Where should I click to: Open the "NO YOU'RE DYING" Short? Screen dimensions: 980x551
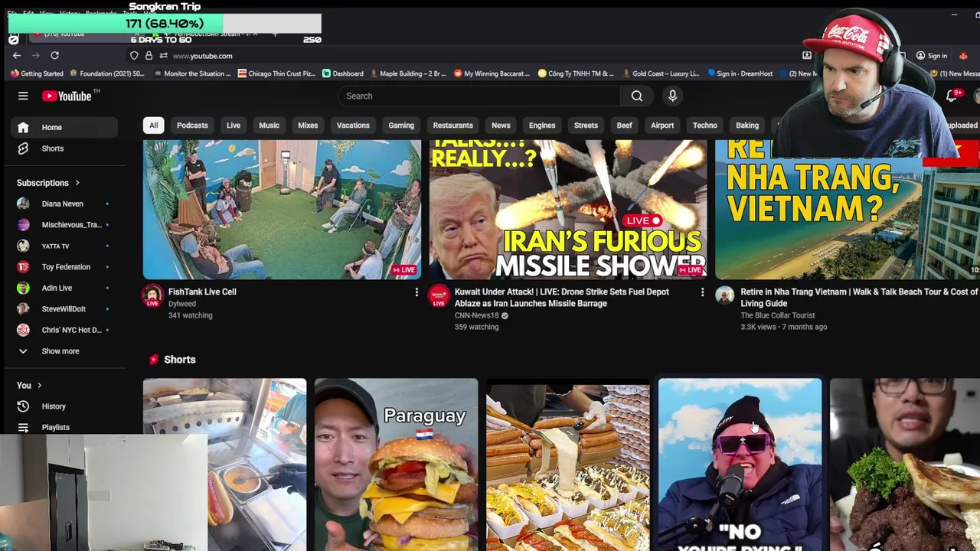pyautogui.click(x=740, y=465)
